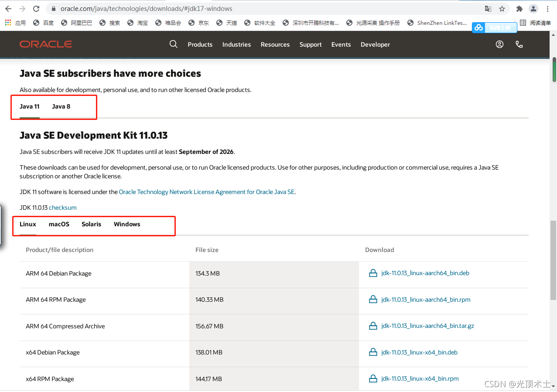Switch to the Java 8 tab
Viewport: 557px width, 392px height.
tap(61, 106)
